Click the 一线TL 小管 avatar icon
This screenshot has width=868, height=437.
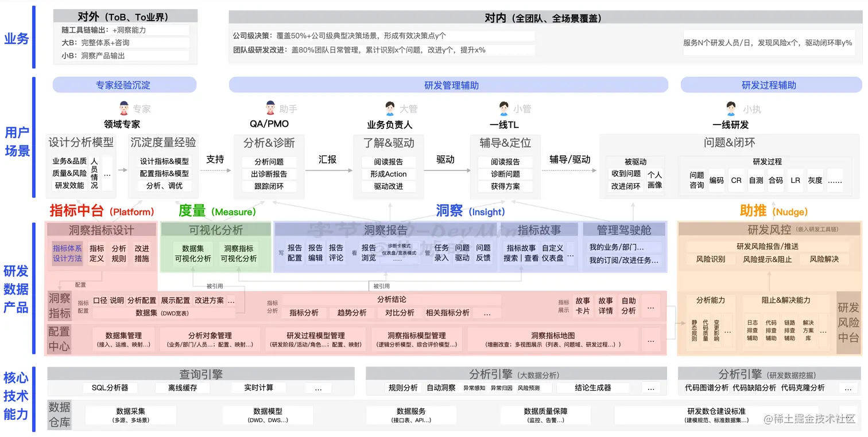(504, 108)
